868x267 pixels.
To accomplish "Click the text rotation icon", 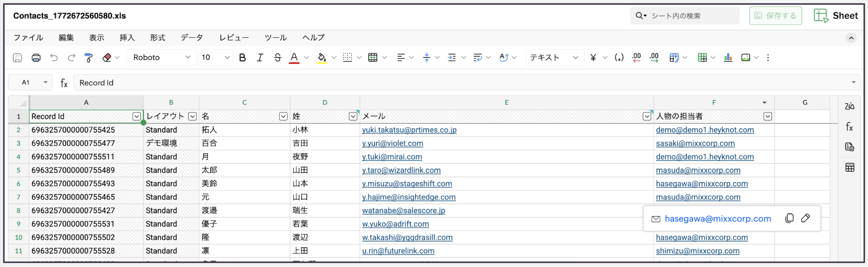I will point(504,58).
